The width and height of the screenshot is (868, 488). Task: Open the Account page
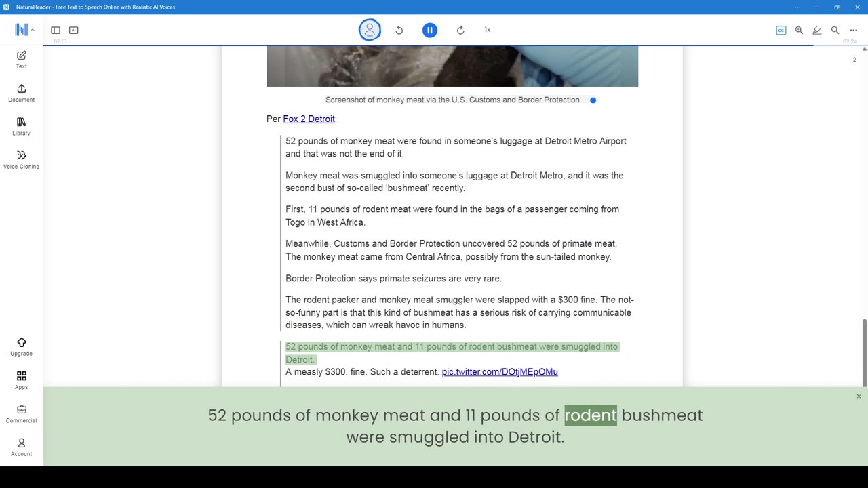point(22,447)
